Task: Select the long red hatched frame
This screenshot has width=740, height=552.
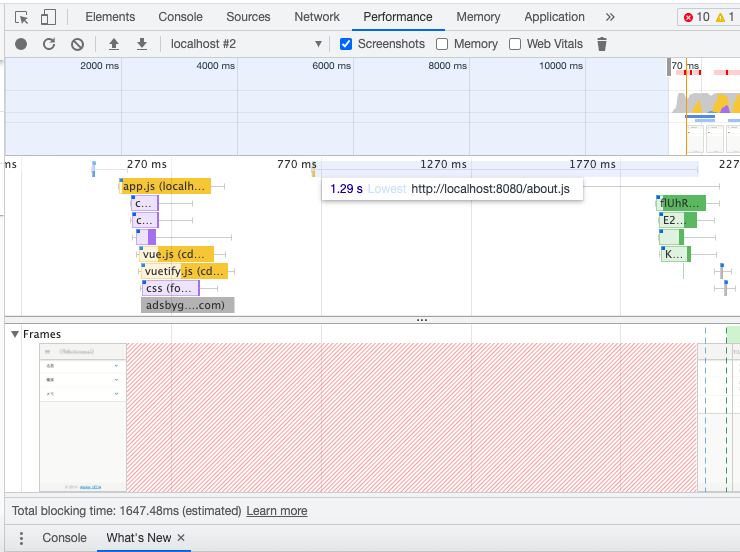Action: (412, 418)
